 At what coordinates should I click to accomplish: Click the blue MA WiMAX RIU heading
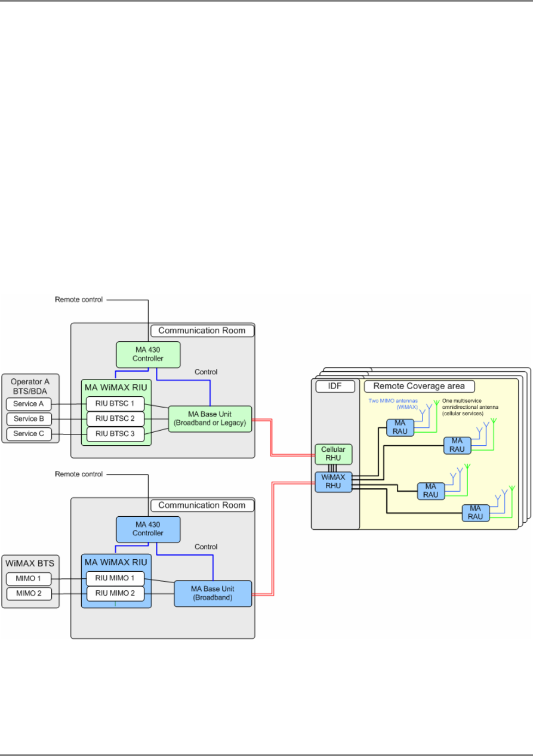point(116,562)
